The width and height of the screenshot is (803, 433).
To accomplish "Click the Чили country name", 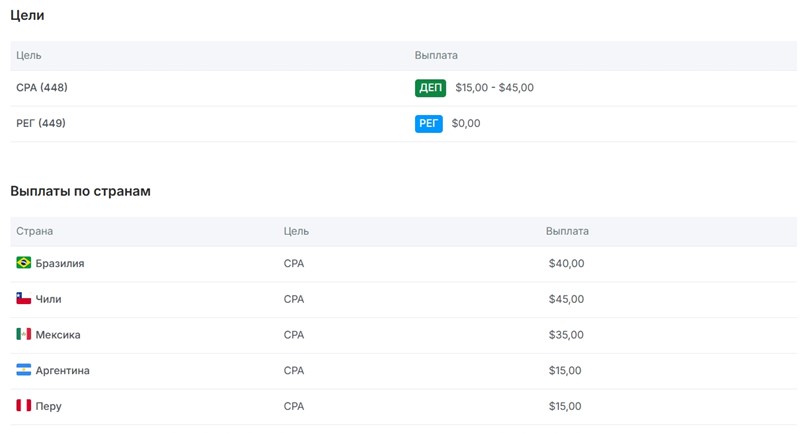I will pos(48,299).
